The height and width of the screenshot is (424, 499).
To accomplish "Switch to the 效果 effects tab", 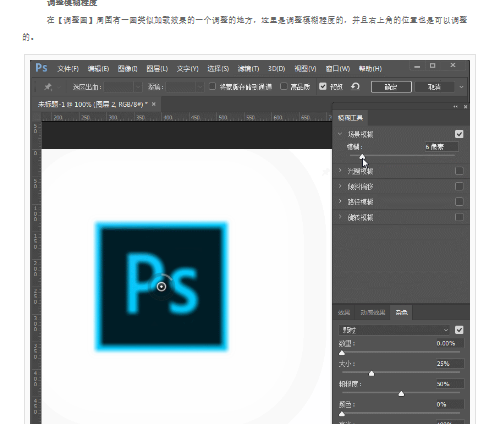I will pyautogui.click(x=344, y=312).
